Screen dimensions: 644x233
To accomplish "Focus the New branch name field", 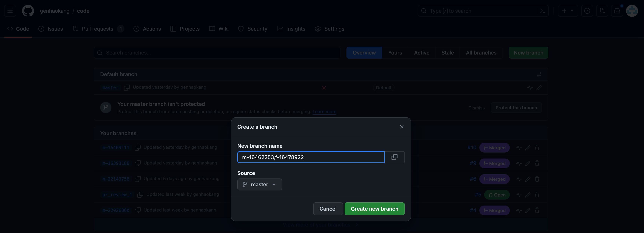I will pos(311,157).
